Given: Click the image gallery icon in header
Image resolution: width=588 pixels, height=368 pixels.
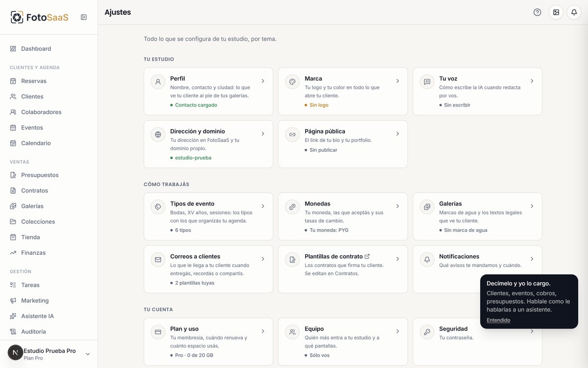Looking at the screenshot, I should [x=556, y=12].
